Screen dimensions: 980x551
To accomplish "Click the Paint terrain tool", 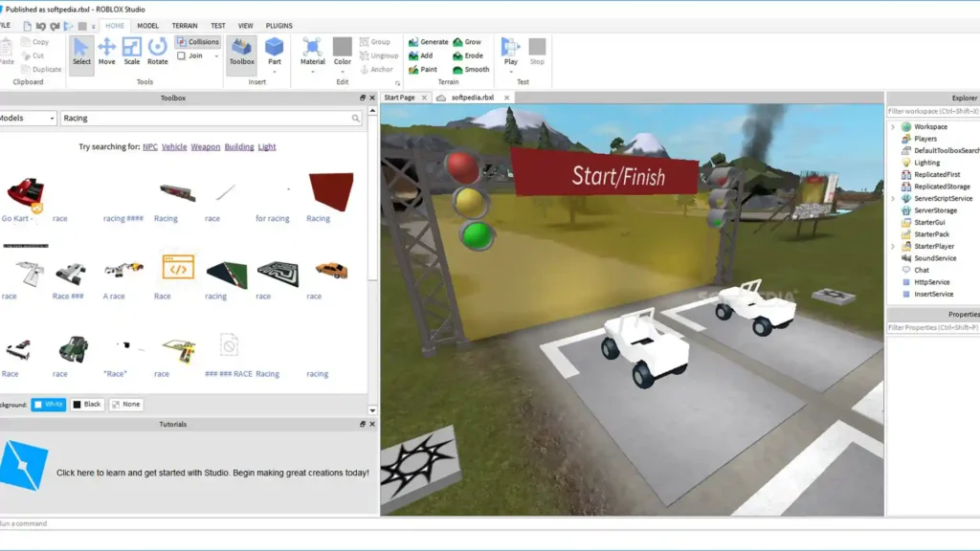I will coord(423,69).
